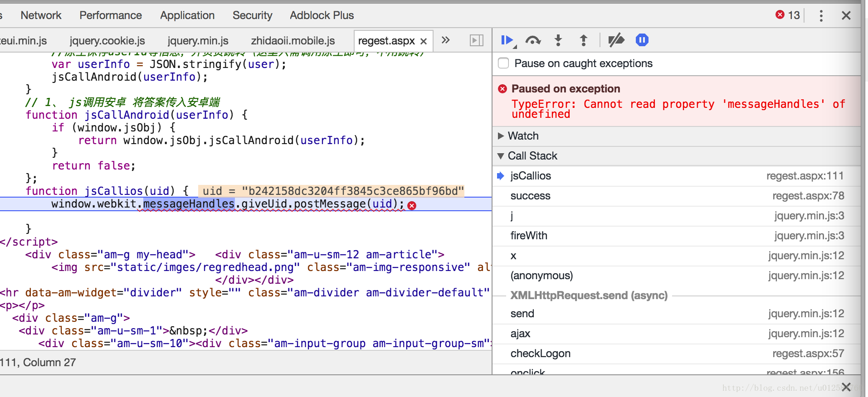Select the zhidaoii.mobile.js file tab
Image resolution: width=868 pixels, height=397 pixels.
tap(293, 41)
